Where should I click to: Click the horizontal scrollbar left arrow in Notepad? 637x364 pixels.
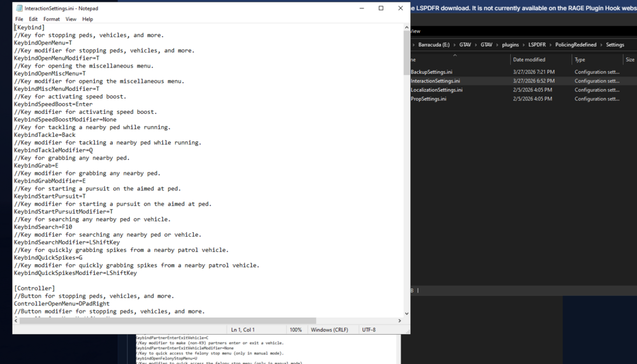pyautogui.click(x=16, y=321)
